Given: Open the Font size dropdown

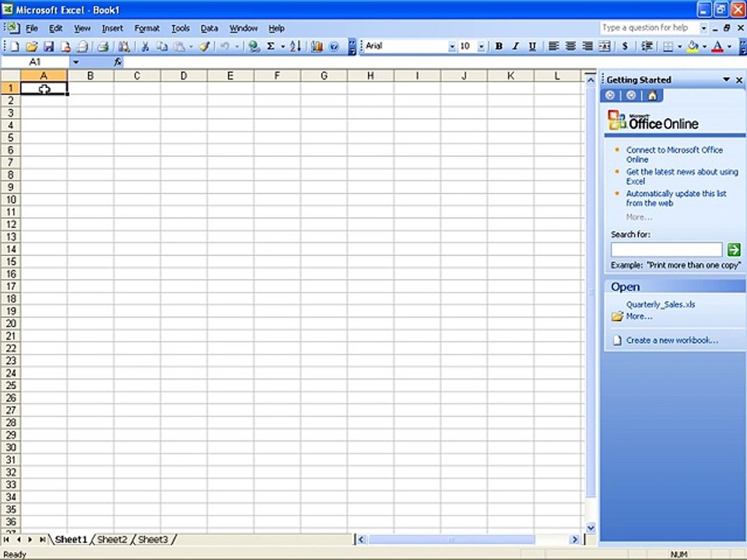Looking at the screenshot, I should click(481, 47).
